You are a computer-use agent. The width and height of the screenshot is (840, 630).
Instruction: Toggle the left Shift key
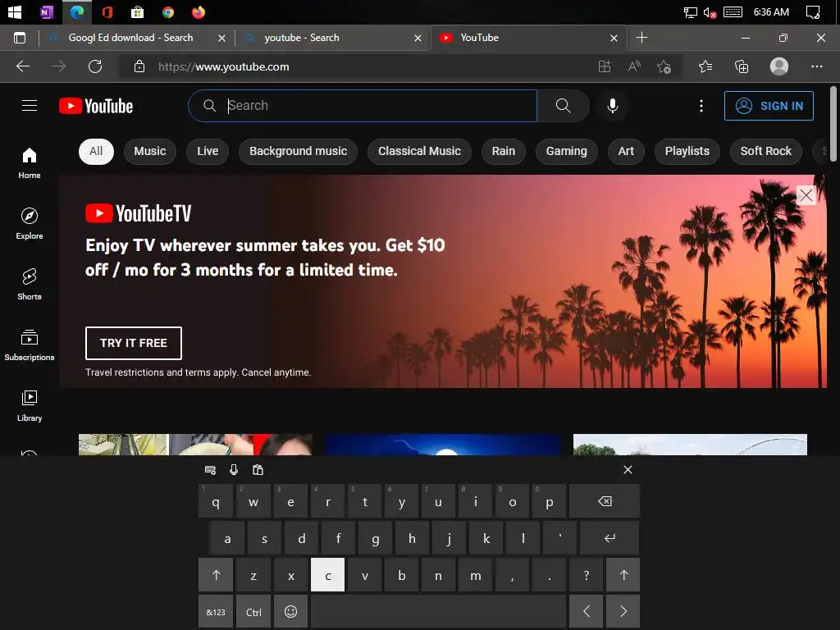tap(216, 575)
